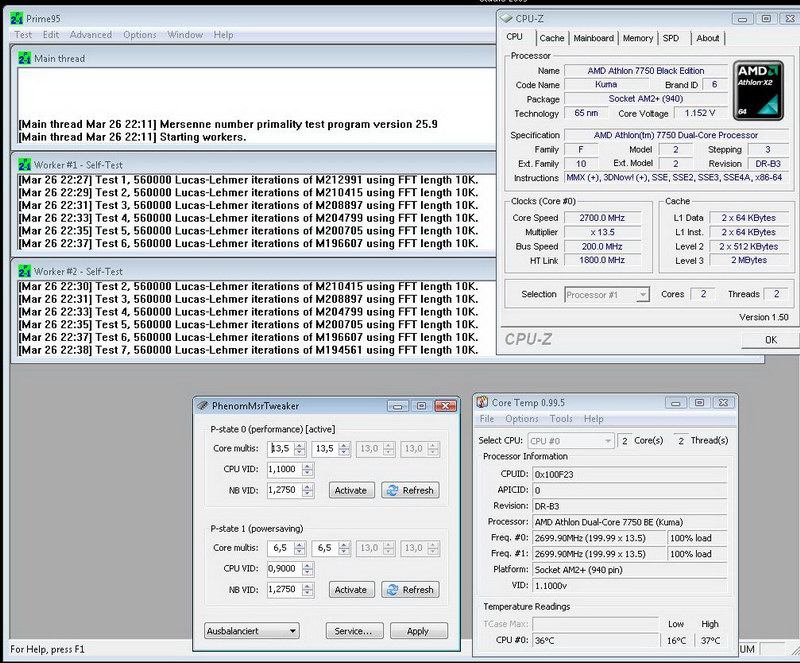Click the Worker #1 - Self-Test title bar
Image resolution: width=800 pixels, height=663 pixels.
click(254, 165)
